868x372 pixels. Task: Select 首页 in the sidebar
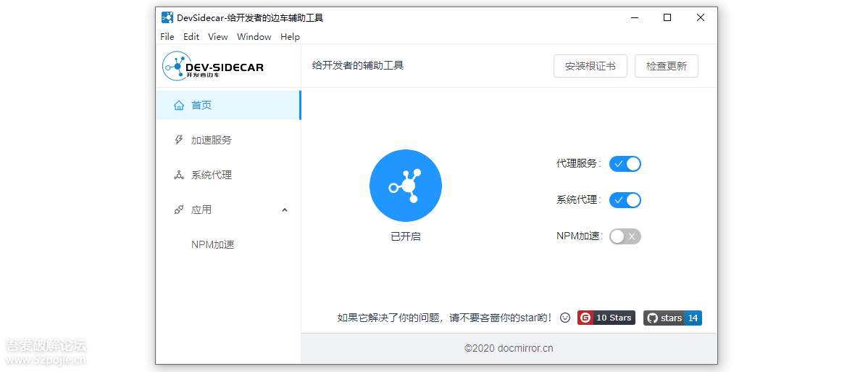(x=229, y=105)
